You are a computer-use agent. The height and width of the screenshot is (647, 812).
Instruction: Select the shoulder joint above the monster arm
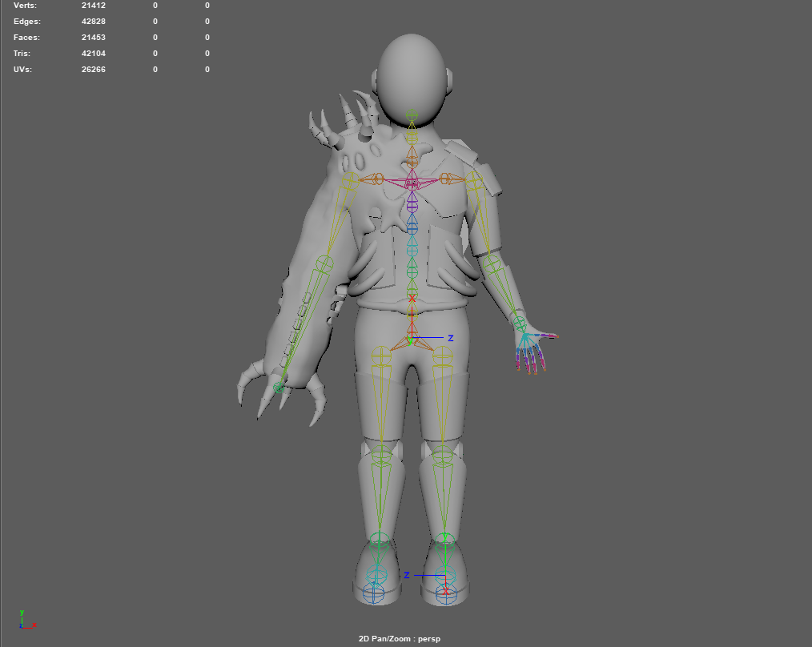pyautogui.click(x=349, y=181)
